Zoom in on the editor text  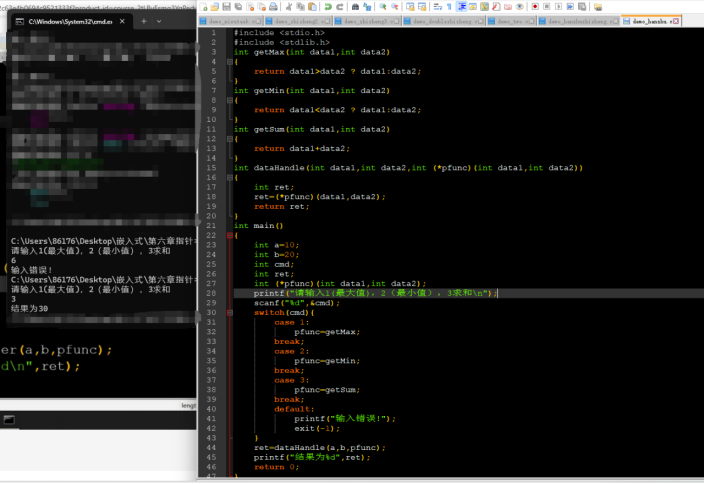(383, 7)
